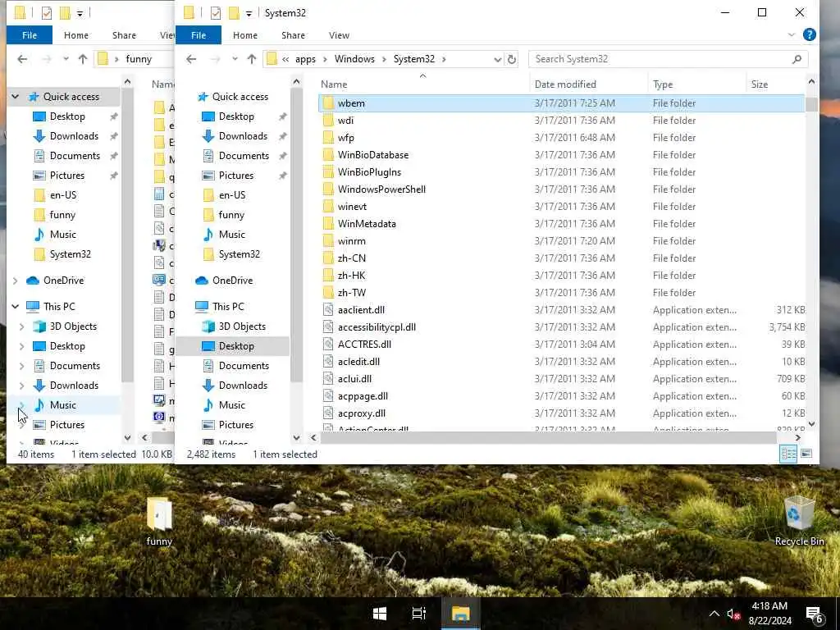Open Home tab in funny window

76,34
